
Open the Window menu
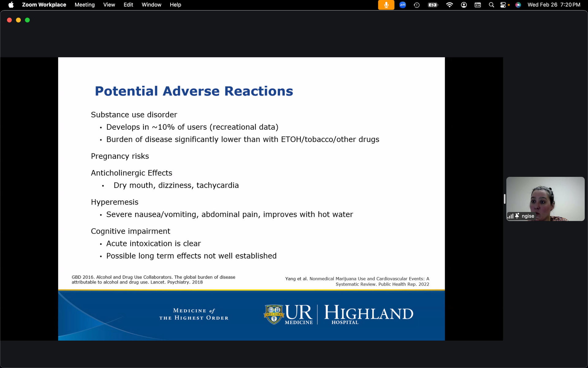click(151, 5)
